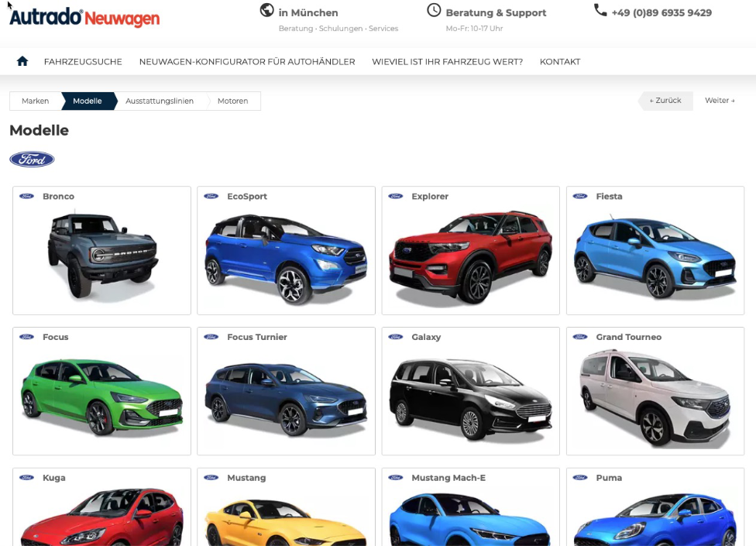
Task: Click the Zurück button
Action: click(x=665, y=101)
